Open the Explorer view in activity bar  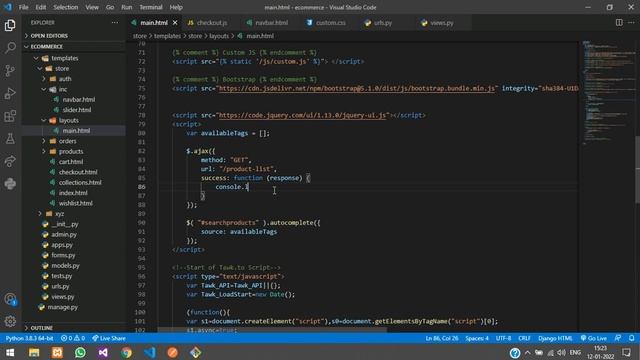[x=10, y=26]
